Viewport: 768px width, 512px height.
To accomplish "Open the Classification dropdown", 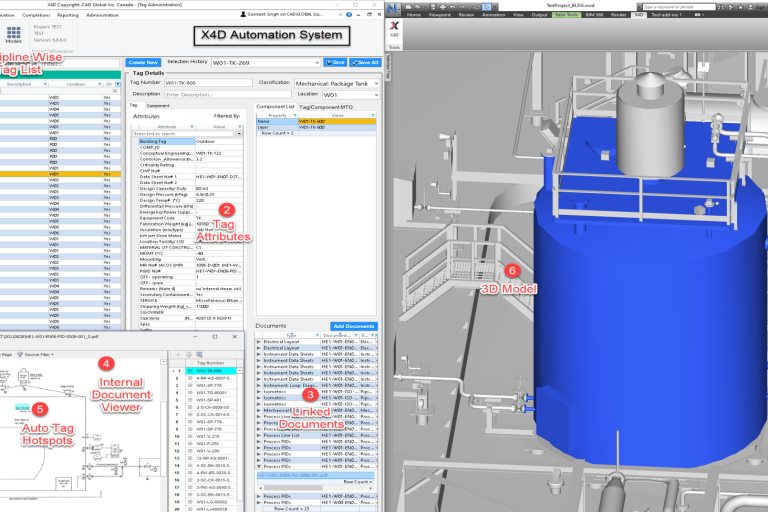I will tap(376, 83).
